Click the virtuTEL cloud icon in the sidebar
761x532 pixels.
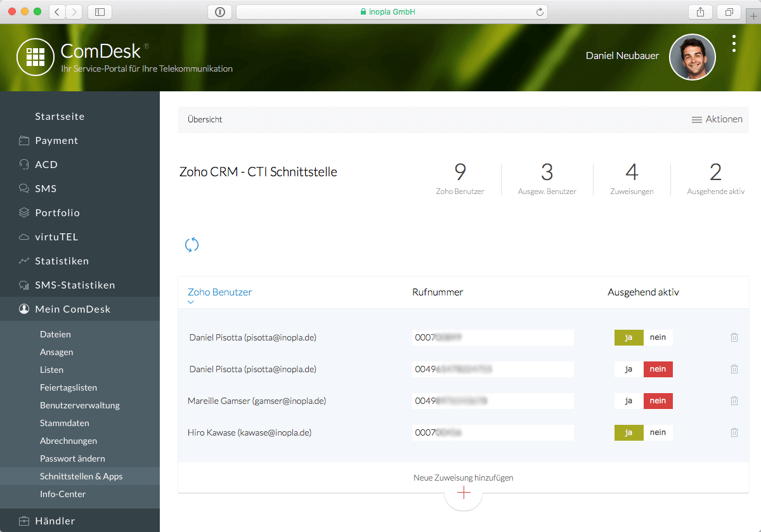(24, 237)
